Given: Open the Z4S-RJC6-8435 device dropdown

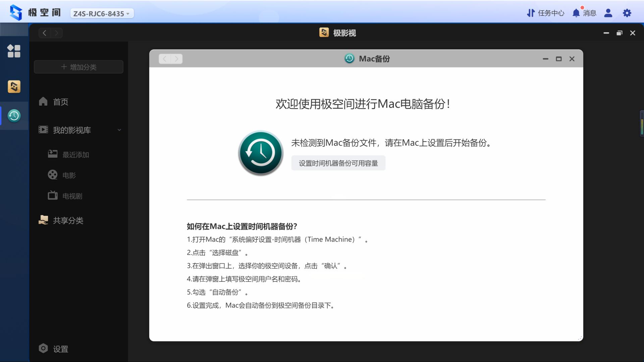Looking at the screenshot, I should point(101,13).
